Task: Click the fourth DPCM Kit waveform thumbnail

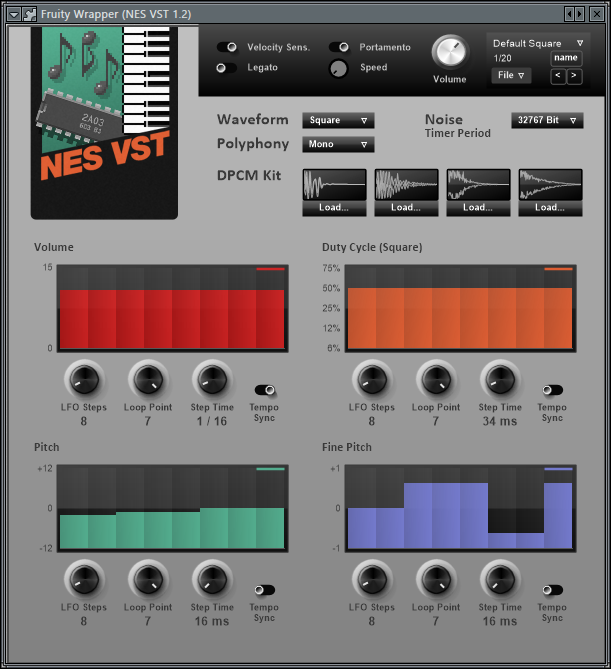Action: [550, 185]
